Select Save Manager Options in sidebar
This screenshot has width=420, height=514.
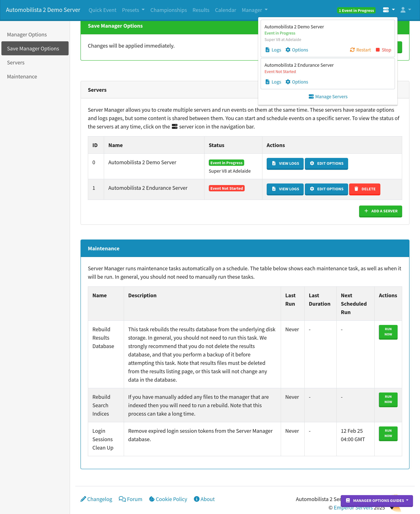tap(35, 48)
